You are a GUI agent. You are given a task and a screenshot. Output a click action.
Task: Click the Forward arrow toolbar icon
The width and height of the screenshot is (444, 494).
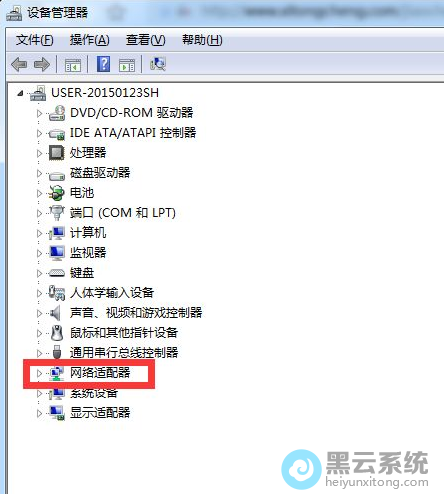click(x=42, y=64)
